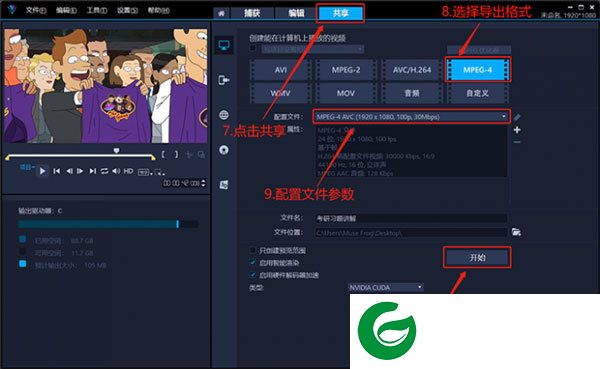The width and height of the screenshot is (600, 369).
Task: Click the left yellow trim marker
Action: (x=8, y=157)
